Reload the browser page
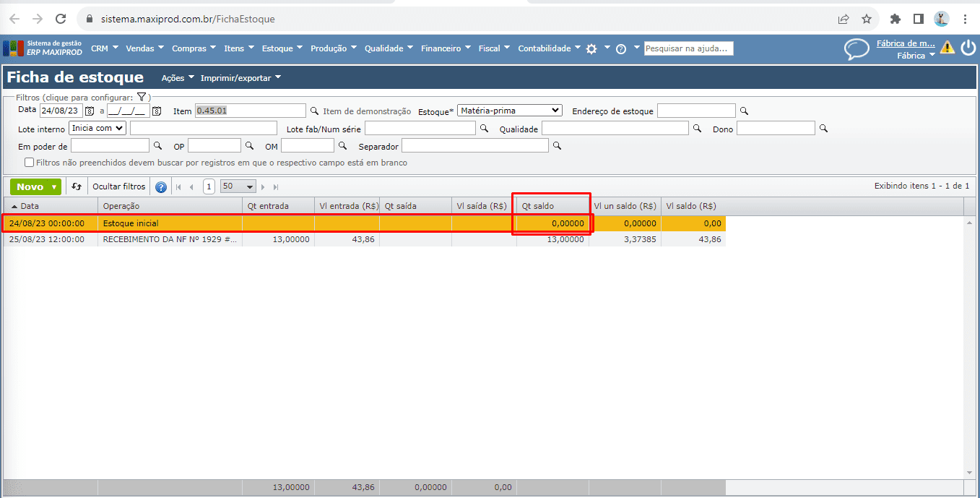 coord(61,19)
